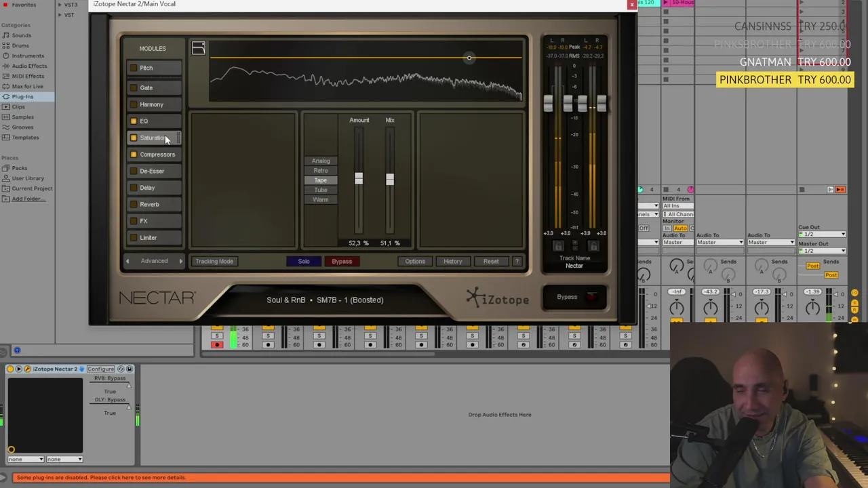The image size is (868, 488).
Task: Click the device hot-swap preset icon
Action: [121, 369]
